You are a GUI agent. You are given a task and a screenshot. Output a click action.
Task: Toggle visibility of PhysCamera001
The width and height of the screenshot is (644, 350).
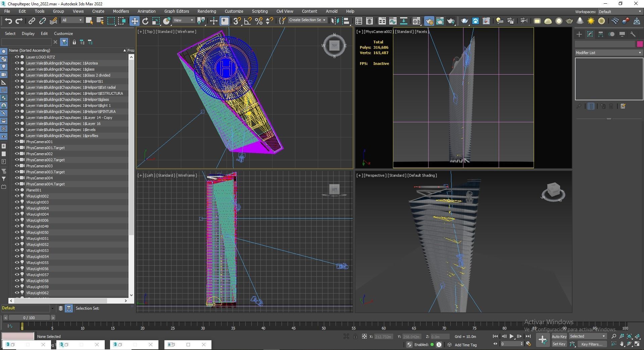17,142
